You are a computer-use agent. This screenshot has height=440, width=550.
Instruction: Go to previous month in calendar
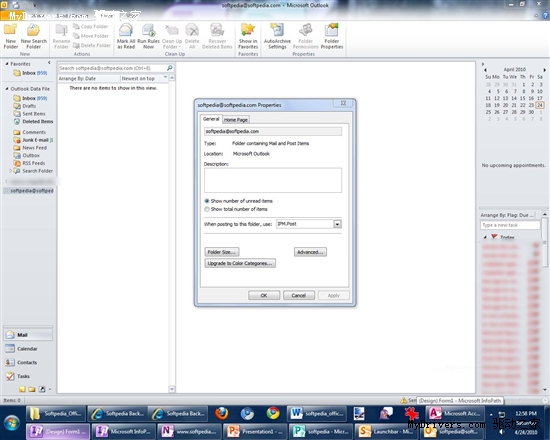485,70
